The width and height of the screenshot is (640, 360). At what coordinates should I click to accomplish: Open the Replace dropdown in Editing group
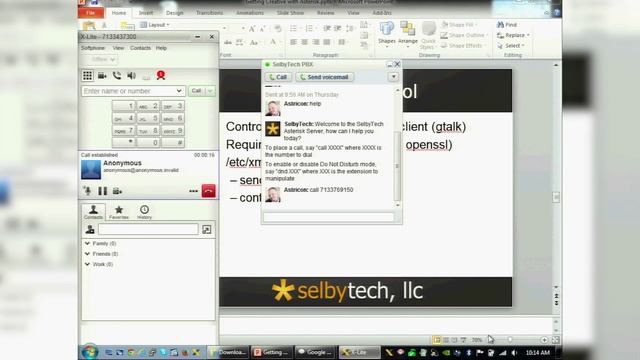pyautogui.click(x=513, y=36)
